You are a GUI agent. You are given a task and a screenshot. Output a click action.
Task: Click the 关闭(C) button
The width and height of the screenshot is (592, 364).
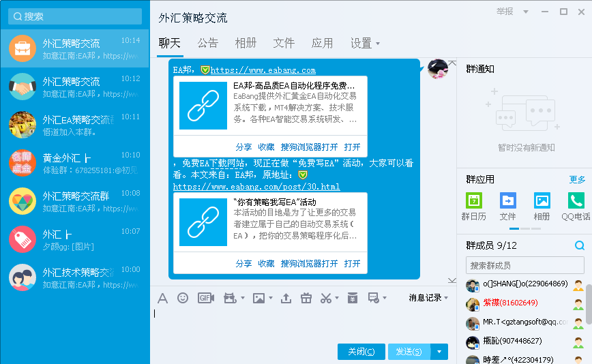pyautogui.click(x=361, y=352)
